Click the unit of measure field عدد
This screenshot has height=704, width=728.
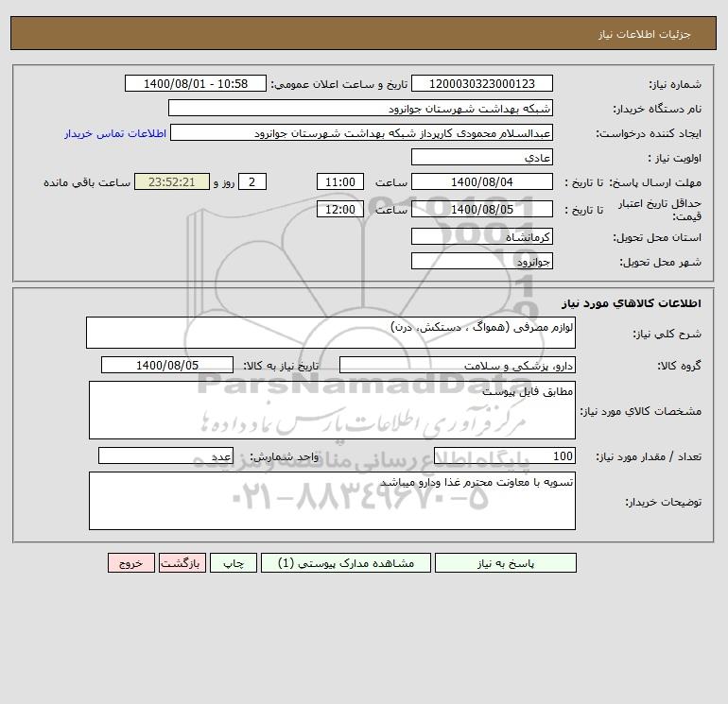165,455
